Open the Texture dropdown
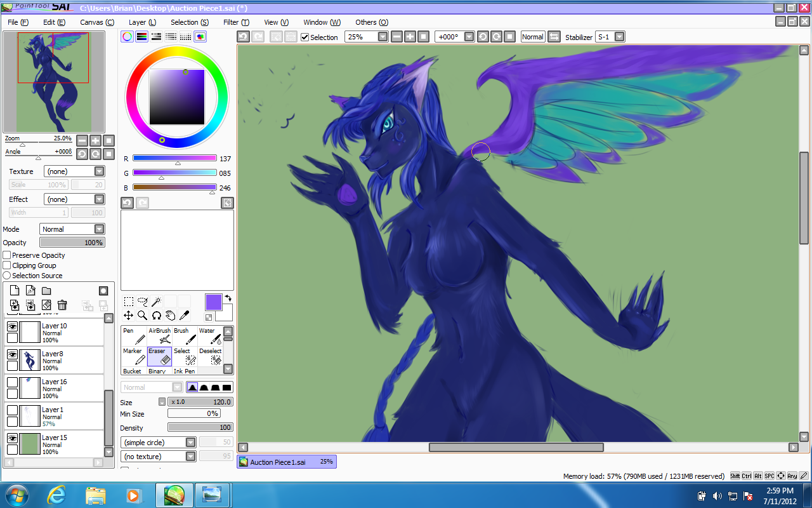 [x=74, y=171]
